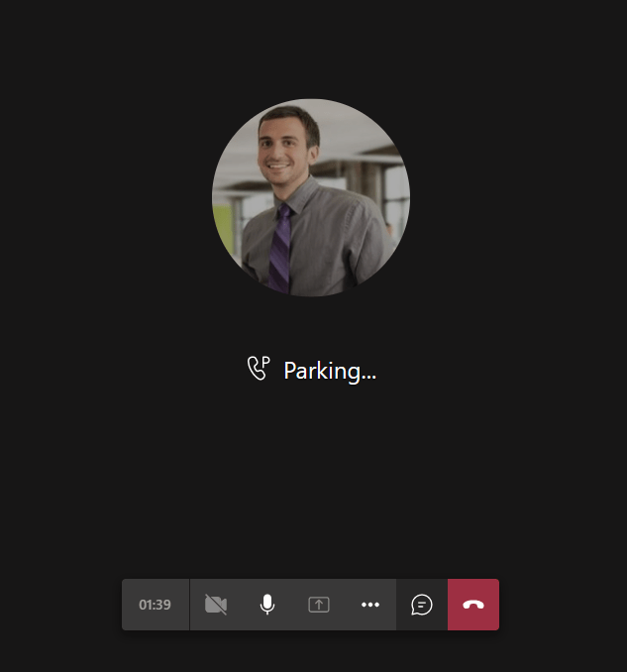The image size is (627, 672).
Task: Click the crossed-out video camera icon
Action: tap(216, 605)
